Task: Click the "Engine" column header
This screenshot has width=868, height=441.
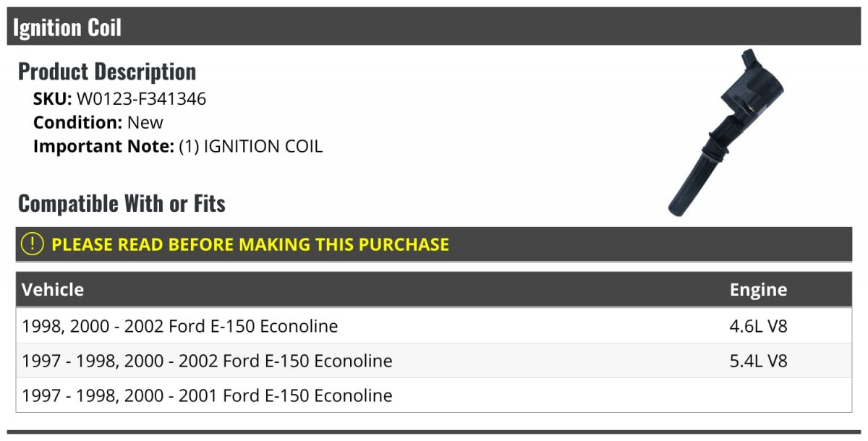Action: click(x=758, y=290)
